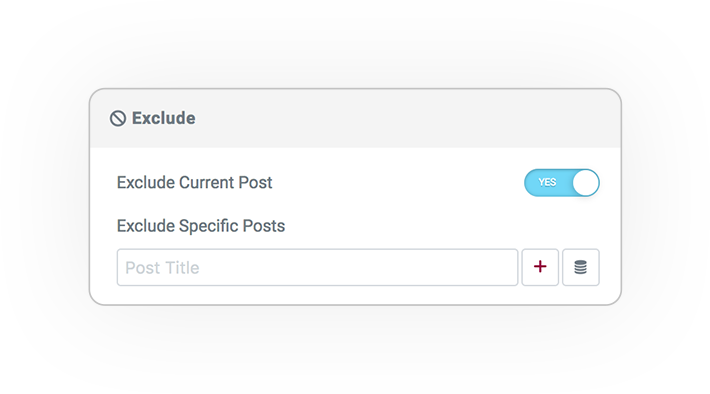The image size is (710, 394).
Task: Select the circle-slash Exclude section icon
Action: [118, 119]
